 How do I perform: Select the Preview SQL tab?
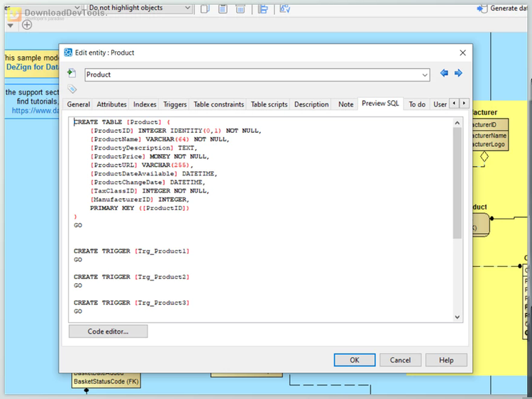tap(380, 103)
